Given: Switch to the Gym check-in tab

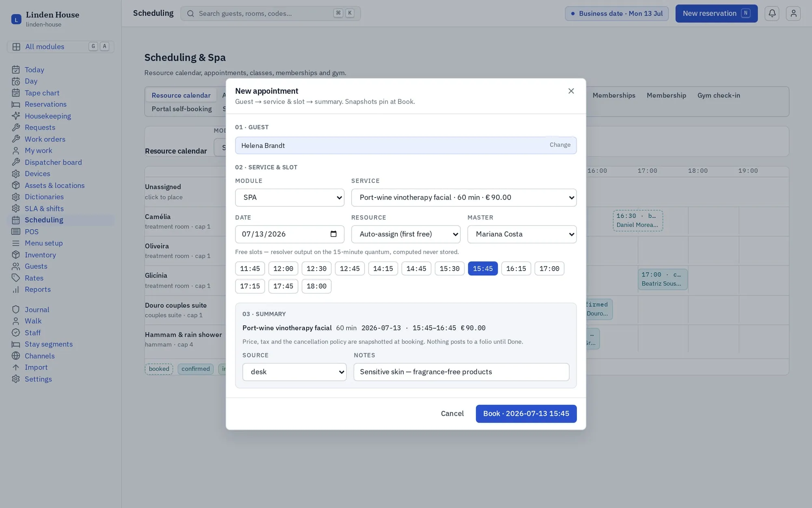Looking at the screenshot, I should click(x=719, y=96).
